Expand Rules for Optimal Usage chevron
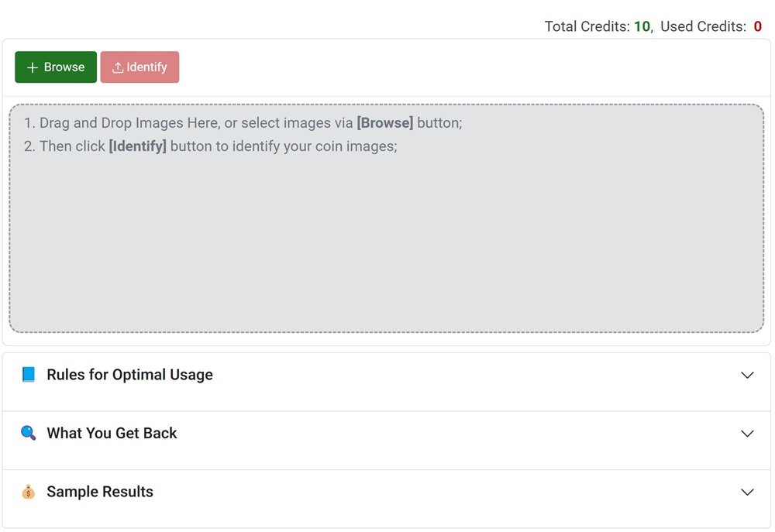Image resolution: width=775 pixels, height=532 pixels. pos(747,375)
